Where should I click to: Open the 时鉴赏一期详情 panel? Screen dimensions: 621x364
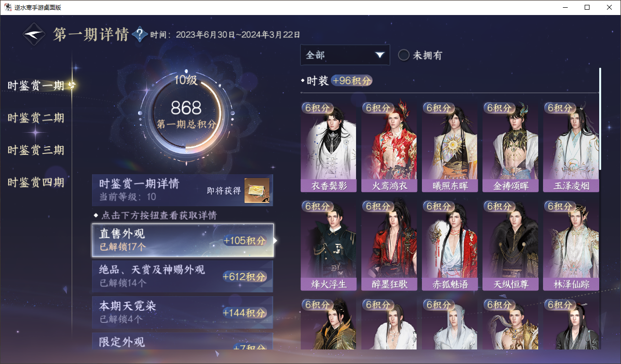click(x=183, y=190)
